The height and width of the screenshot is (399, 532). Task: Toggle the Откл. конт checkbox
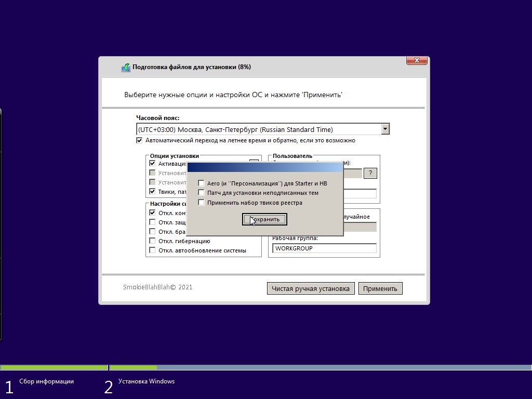point(152,212)
